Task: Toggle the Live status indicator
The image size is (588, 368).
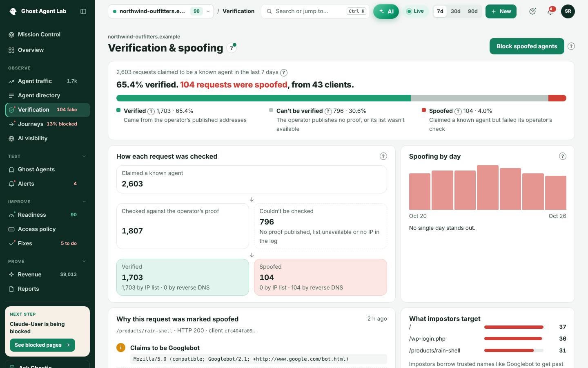Action: 415,11
